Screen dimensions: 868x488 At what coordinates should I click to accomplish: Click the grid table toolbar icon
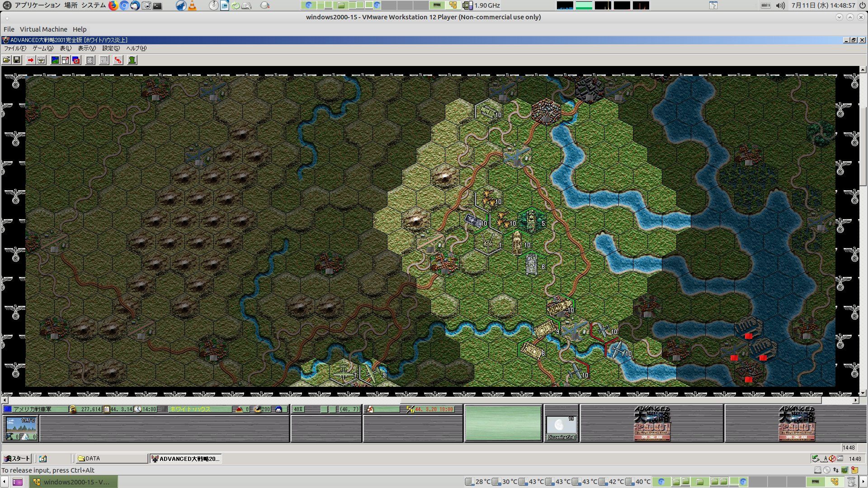click(90, 60)
